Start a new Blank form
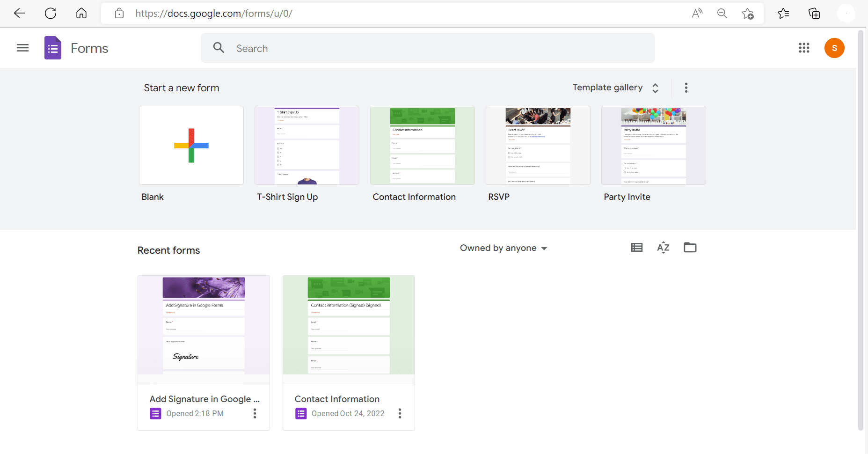Viewport: 868px width, 454px height. pos(191,145)
